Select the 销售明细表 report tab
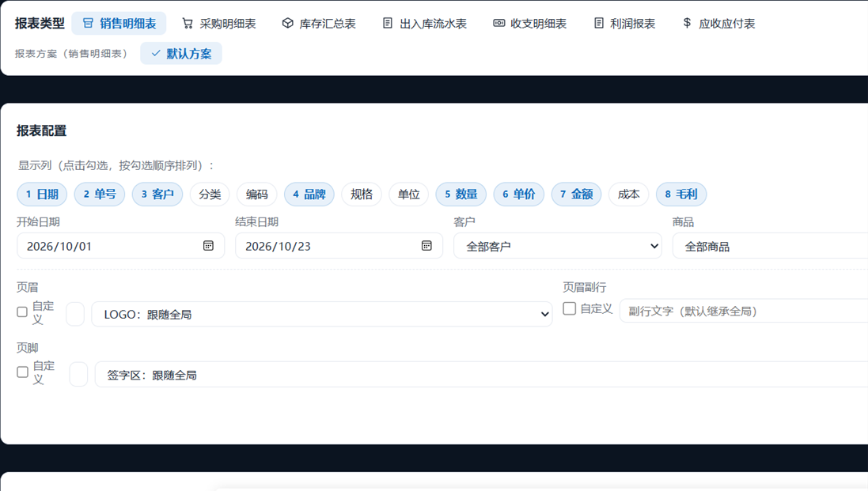Viewport: 868px width, 491px height. (119, 23)
